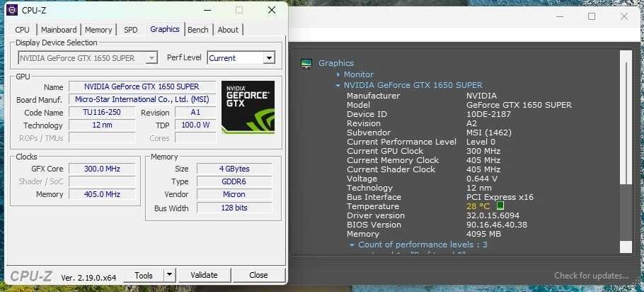Click the Board Manuf. field
The height and width of the screenshot is (292, 644).
(x=142, y=99)
